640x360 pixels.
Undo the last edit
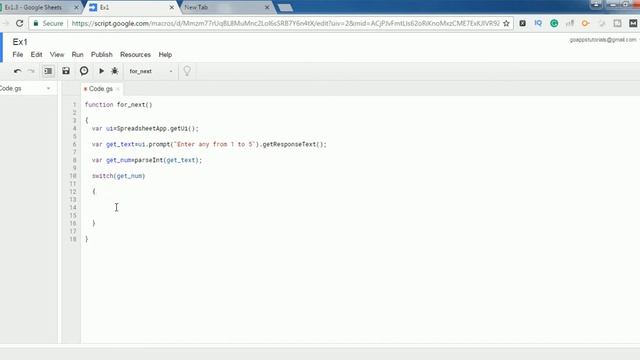[17, 71]
